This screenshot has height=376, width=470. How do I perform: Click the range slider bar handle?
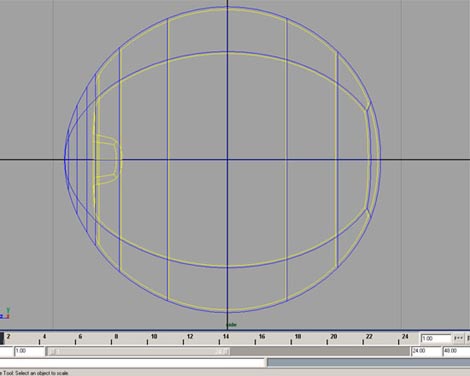(x=138, y=351)
